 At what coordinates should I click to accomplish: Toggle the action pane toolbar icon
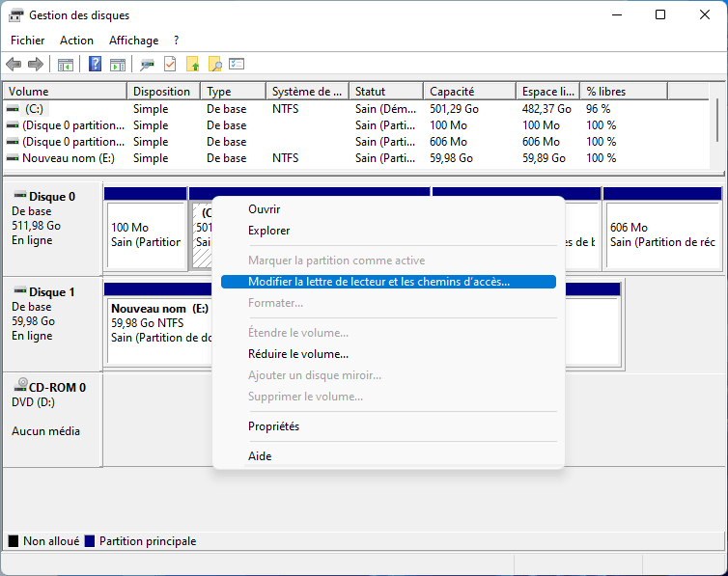click(117, 65)
